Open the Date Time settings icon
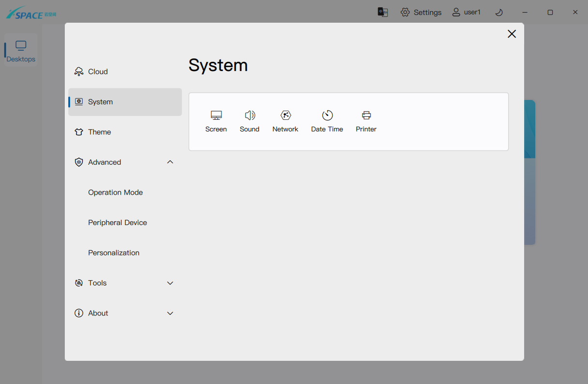Image resolution: width=588 pixels, height=384 pixels. click(327, 116)
